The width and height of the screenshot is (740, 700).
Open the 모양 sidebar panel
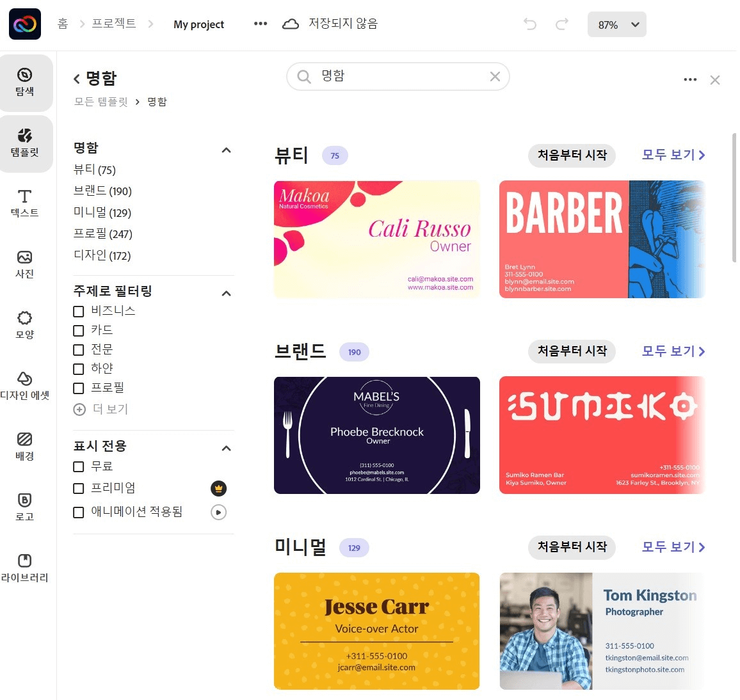pos(24,326)
